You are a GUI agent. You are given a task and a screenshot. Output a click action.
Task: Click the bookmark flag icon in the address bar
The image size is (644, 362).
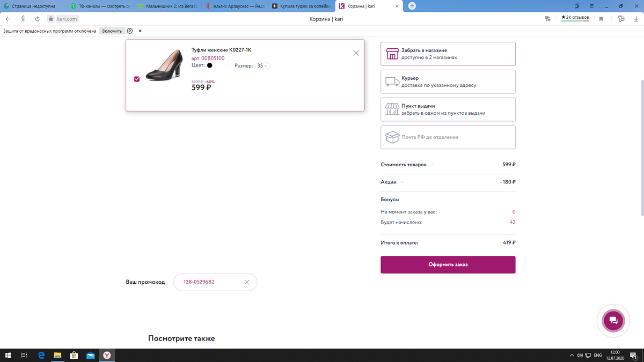[602, 18]
